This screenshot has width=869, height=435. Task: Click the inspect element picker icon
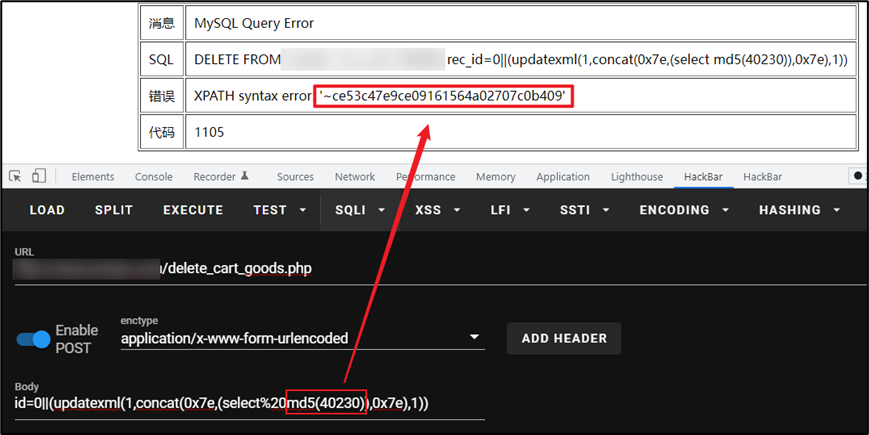pos(15,176)
